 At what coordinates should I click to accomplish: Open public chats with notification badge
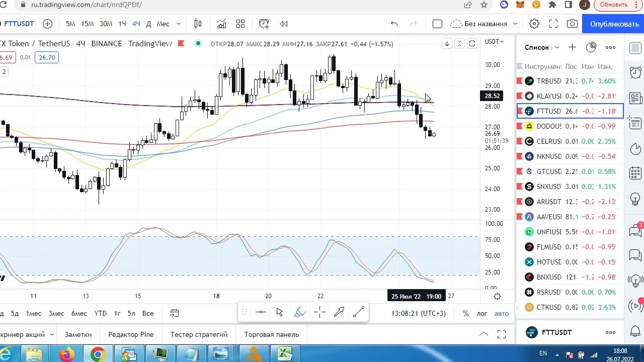pyautogui.click(x=635, y=230)
